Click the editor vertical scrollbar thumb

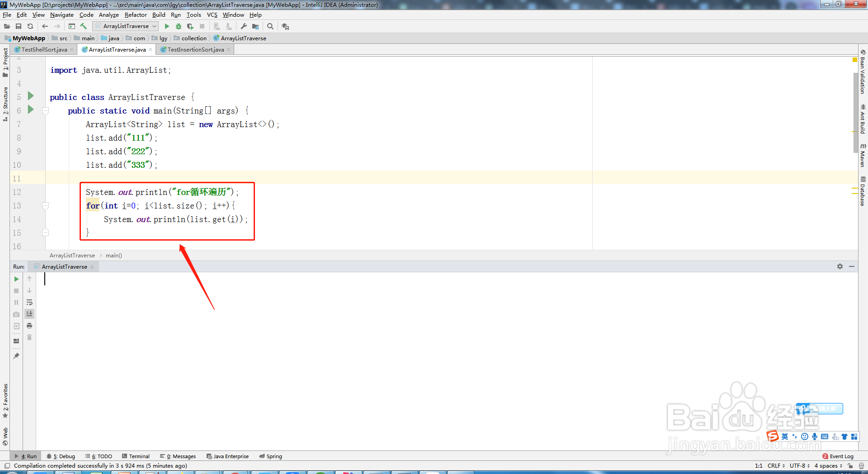coord(856,113)
